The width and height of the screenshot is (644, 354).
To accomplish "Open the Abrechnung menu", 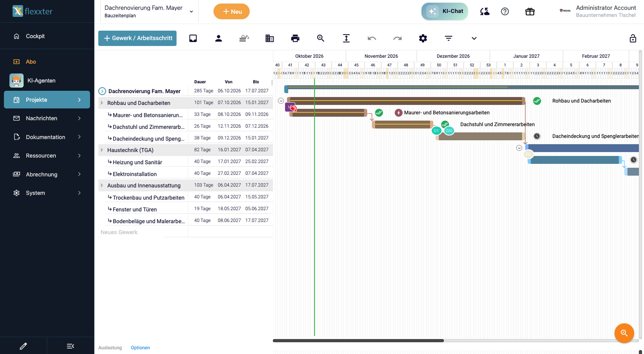I will pos(47,174).
